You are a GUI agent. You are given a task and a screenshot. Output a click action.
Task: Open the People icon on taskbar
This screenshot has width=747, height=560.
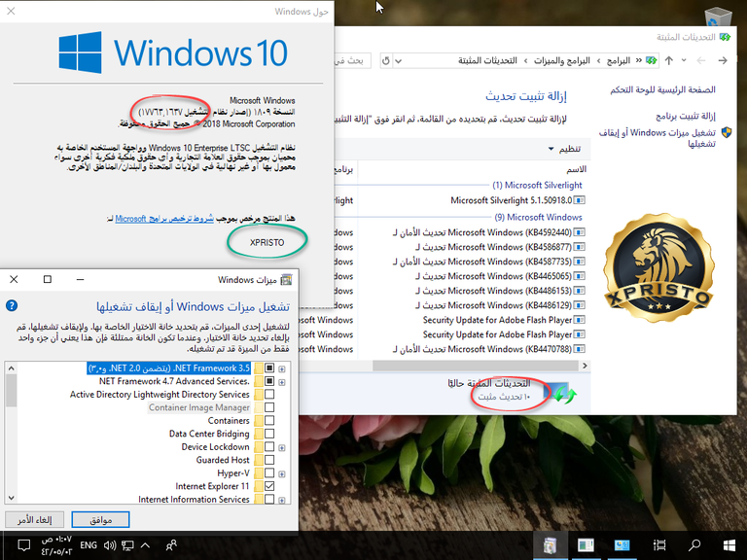click(171, 545)
